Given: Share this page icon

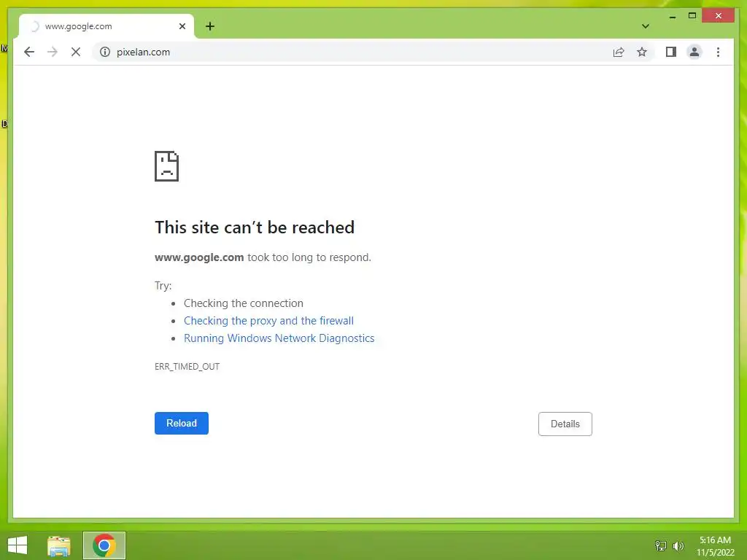Looking at the screenshot, I should (x=619, y=52).
